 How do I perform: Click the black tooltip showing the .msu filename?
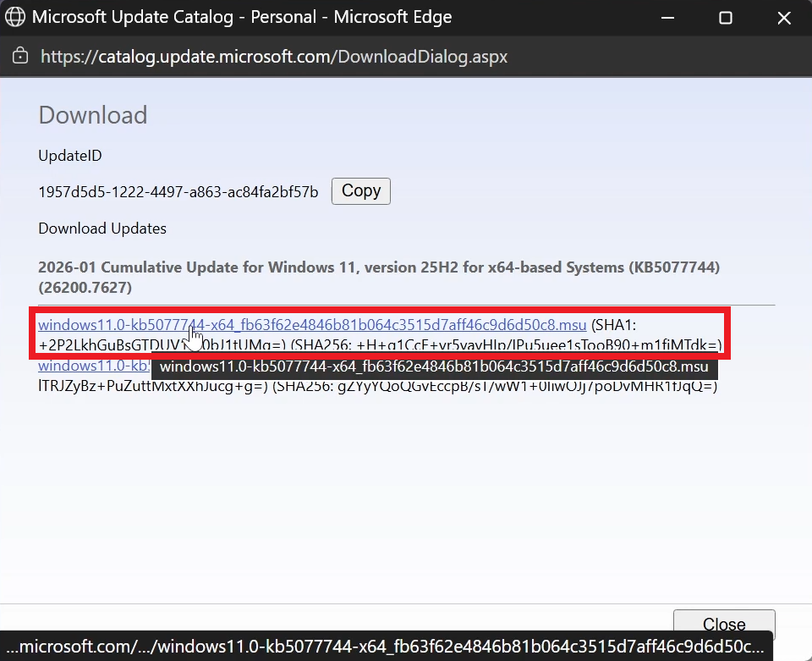[x=434, y=367]
